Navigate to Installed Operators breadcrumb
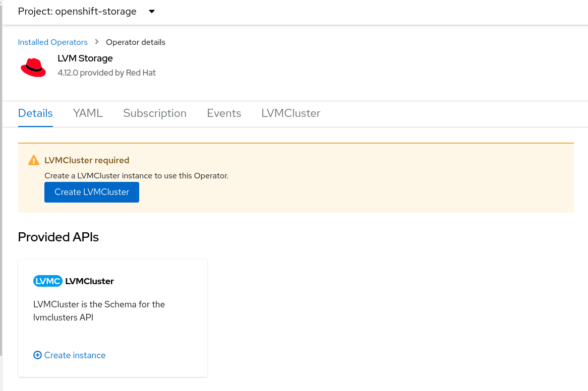 [52, 42]
